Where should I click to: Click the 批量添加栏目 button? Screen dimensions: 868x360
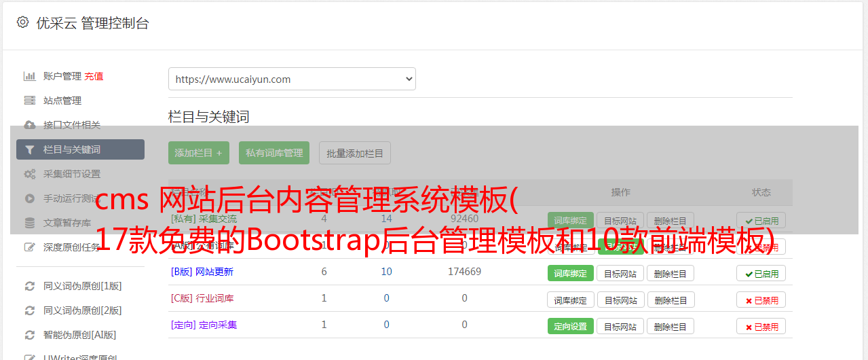tap(355, 153)
